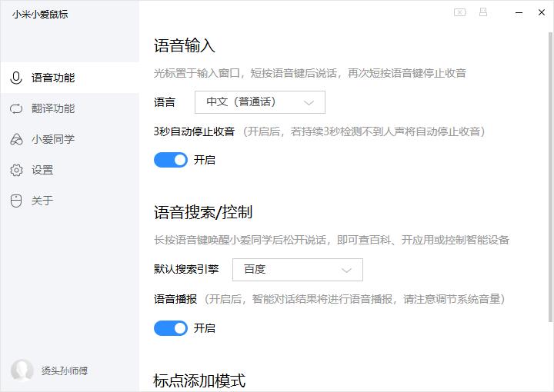Click the description beginning 光标置于输入窗口
The height and width of the screenshot is (392, 554).
click(x=310, y=73)
